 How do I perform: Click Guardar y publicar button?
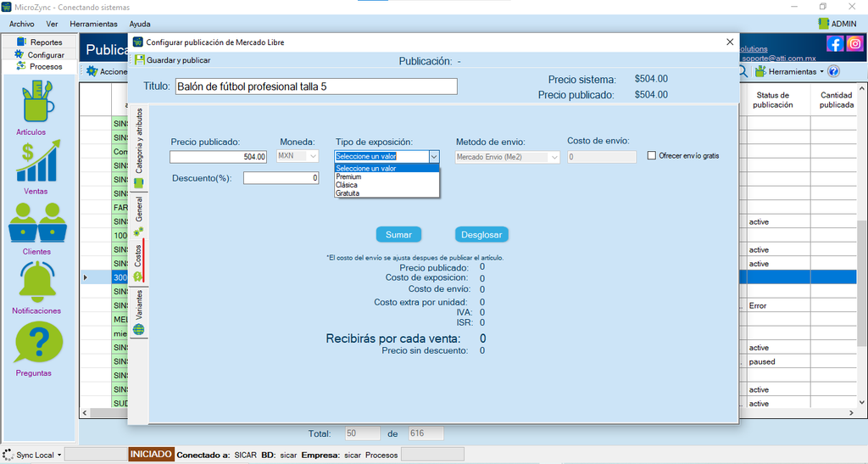(x=173, y=59)
